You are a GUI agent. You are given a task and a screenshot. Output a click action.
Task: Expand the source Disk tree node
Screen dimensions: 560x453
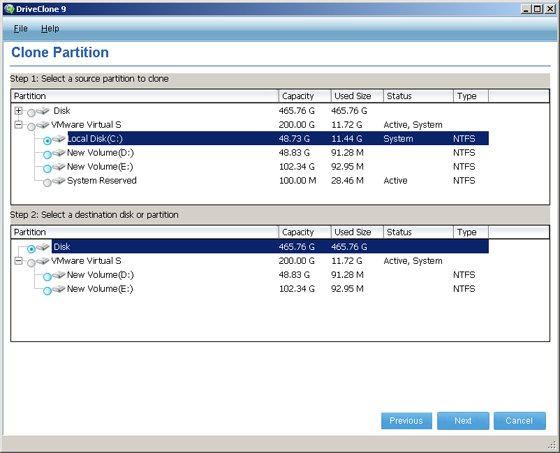click(x=19, y=111)
